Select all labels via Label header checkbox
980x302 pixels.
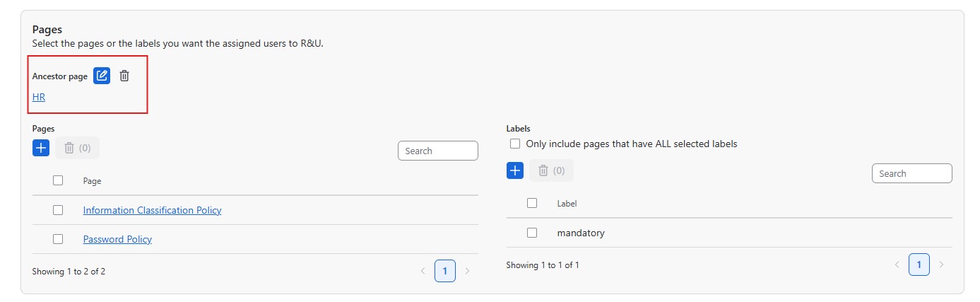[x=532, y=203]
